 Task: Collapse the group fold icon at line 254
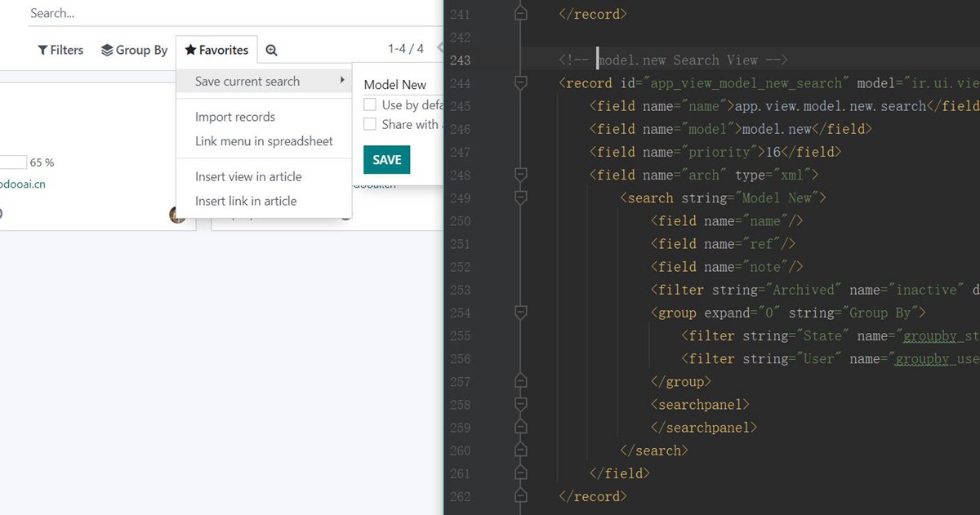(x=520, y=312)
